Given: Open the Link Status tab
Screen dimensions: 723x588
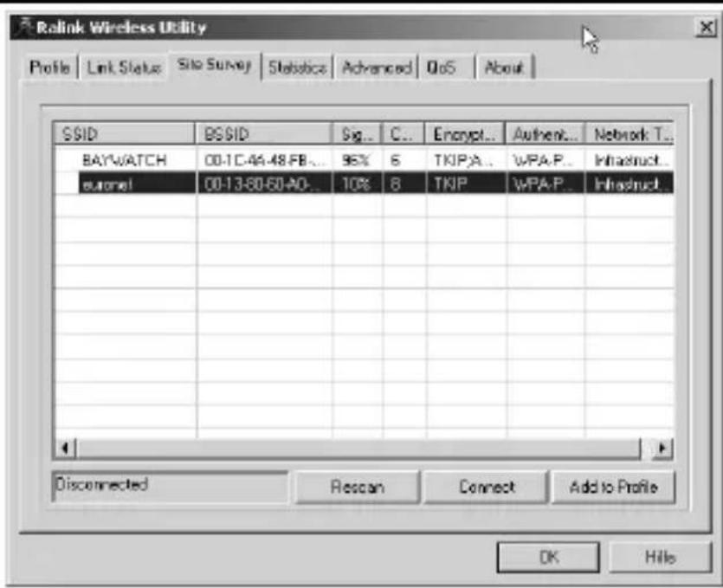Looking at the screenshot, I should 125,68.
